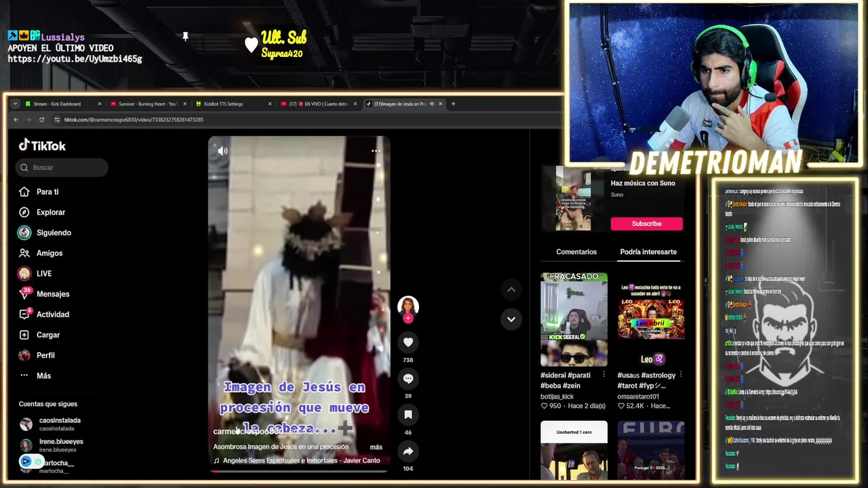Viewport: 868px width, 488px height.
Task: Go to the previous video with up chevron
Action: pyautogui.click(x=511, y=289)
